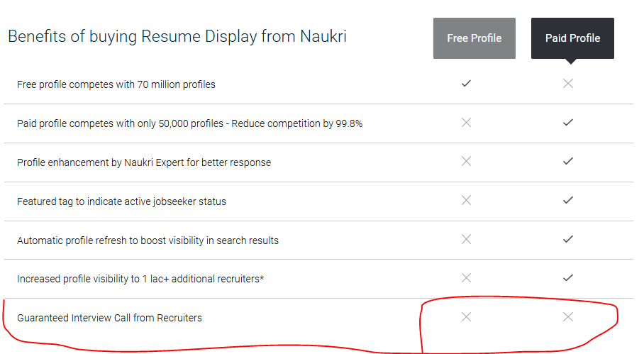The image size is (644, 354).
Task: Click the Featured tag jobseeker status text
Action: click(121, 201)
